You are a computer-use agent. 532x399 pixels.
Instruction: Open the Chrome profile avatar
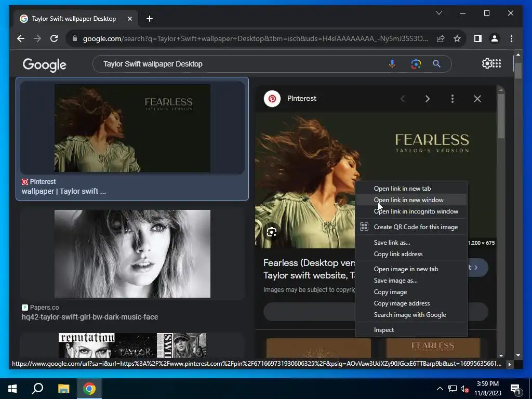point(495,38)
